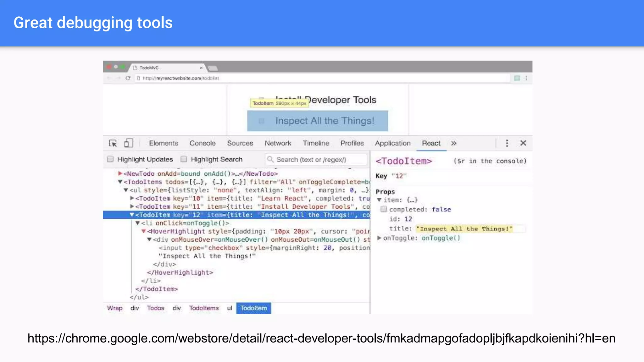The width and height of the screenshot is (644, 362).
Task: Expand the onToggle prop
Action: click(379, 238)
